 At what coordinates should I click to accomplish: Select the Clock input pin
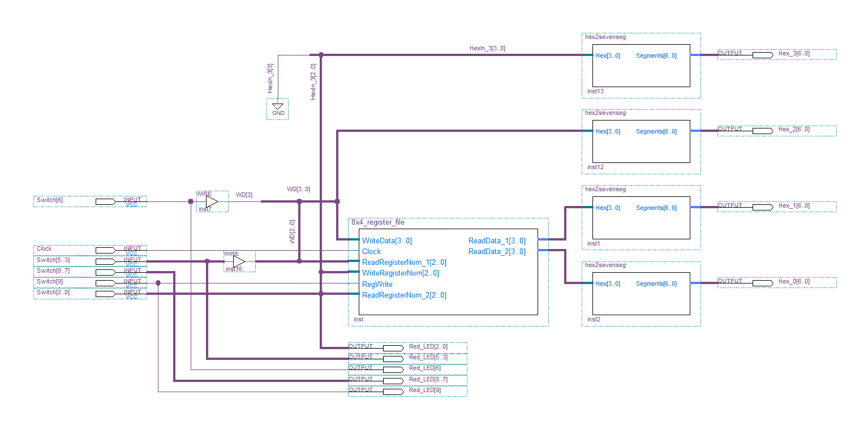pos(105,250)
